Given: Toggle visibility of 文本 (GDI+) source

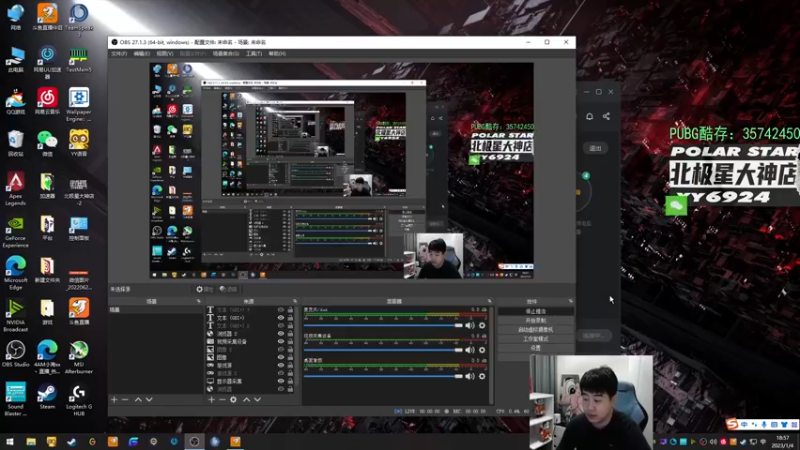Looking at the screenshot, I should point(281,317).
